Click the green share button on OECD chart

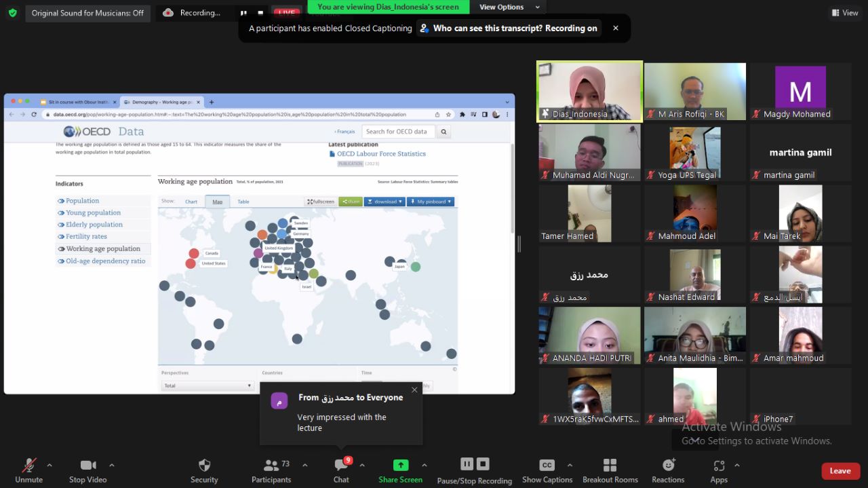coord(351,202)
